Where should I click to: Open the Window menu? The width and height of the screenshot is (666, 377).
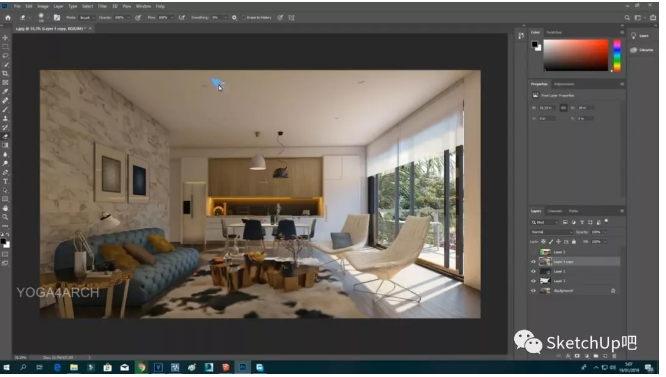point(144,6)
